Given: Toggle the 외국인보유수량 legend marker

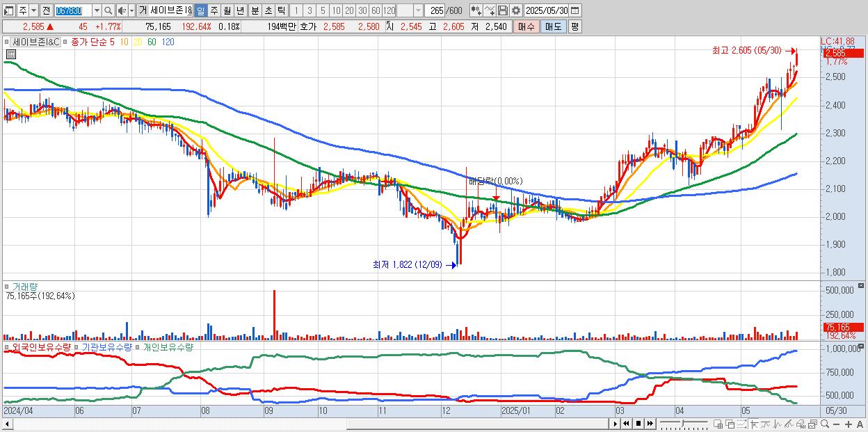Looking at the screenshot, I should (8, 346).
